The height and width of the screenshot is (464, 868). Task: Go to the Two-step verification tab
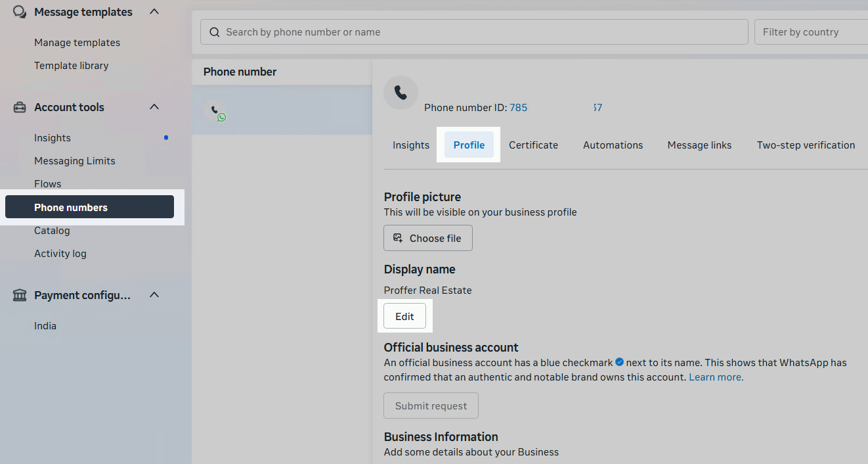(806, 145)
